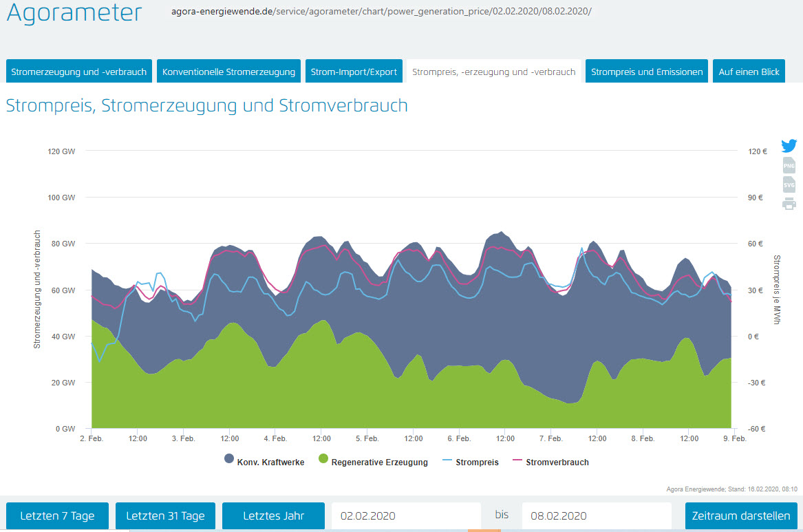Click the Zeitraum darstellen button
Image resolution: width=803 pixels, height=532 pixels.
click(741, 515)
